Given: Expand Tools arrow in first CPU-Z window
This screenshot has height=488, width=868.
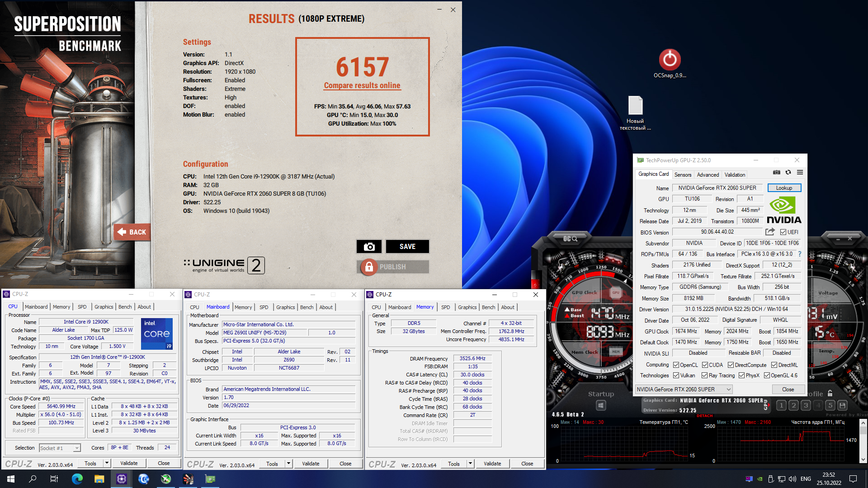Looking at the screenshot, I should 107,463.
